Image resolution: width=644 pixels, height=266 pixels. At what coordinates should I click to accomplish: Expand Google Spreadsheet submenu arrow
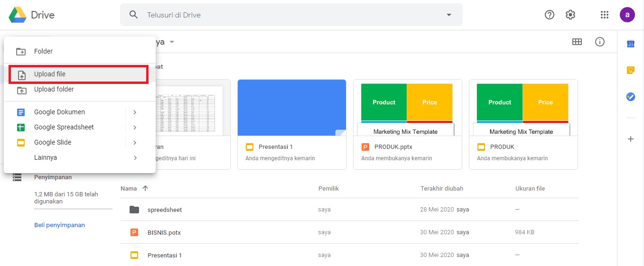[135, 128]
